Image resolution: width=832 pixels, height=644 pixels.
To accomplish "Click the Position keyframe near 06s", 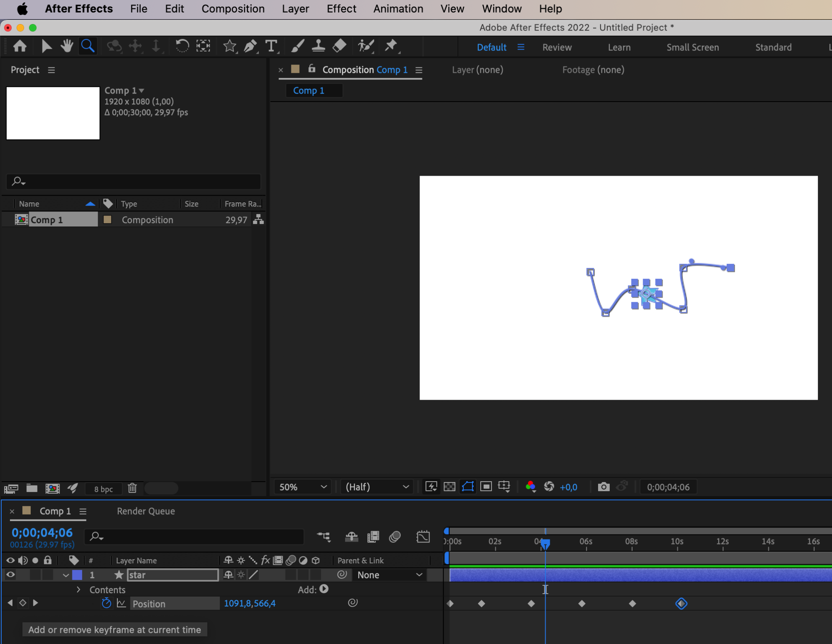I will [582, 604].
